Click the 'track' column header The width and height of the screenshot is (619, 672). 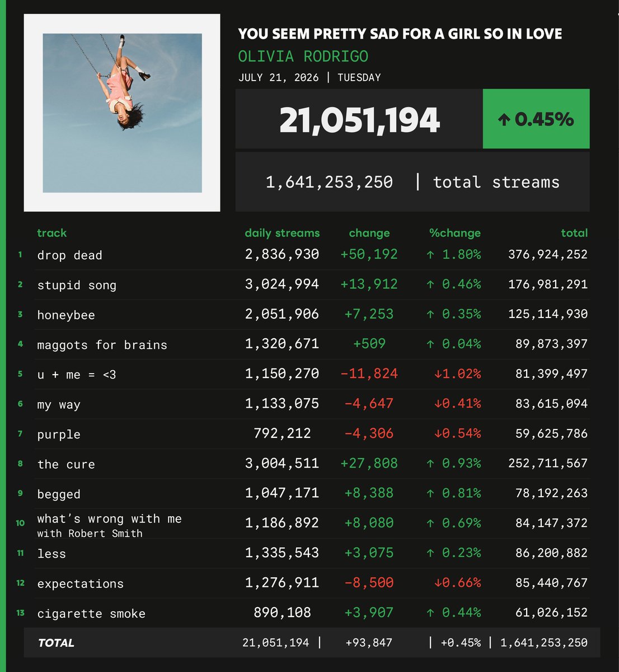(x=51, y=233)
